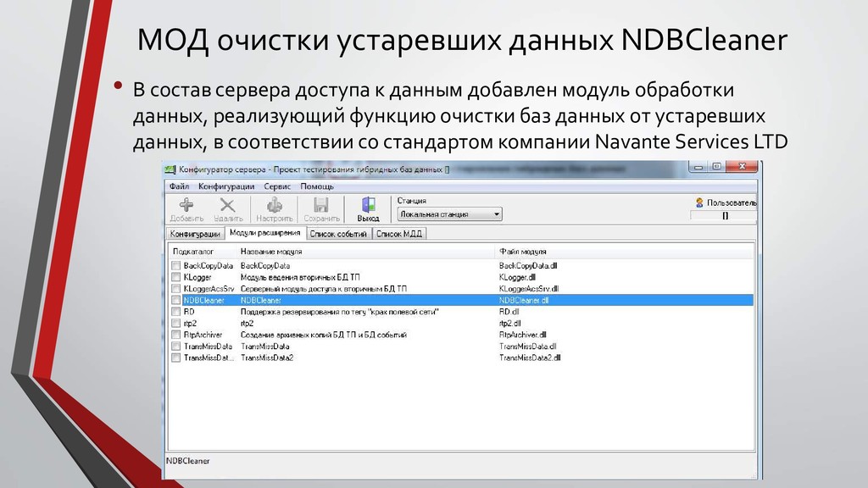Select the Модули расширения tab

[265, 233]
